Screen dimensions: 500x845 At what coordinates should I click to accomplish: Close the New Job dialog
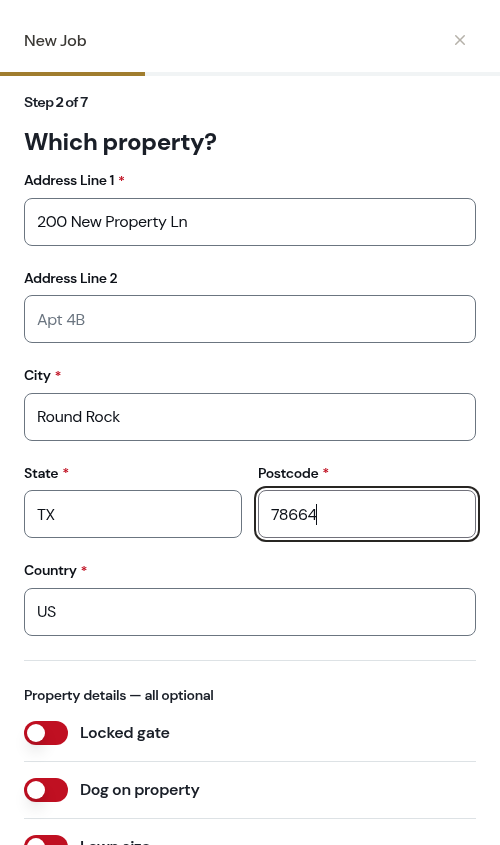click(460, 40)
